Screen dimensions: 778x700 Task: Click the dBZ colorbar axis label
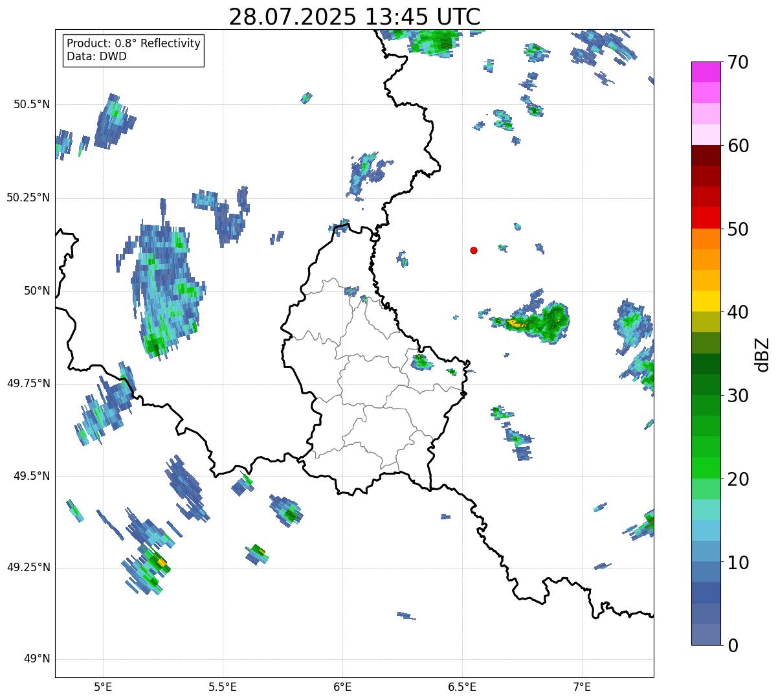[x=762, y=354]
